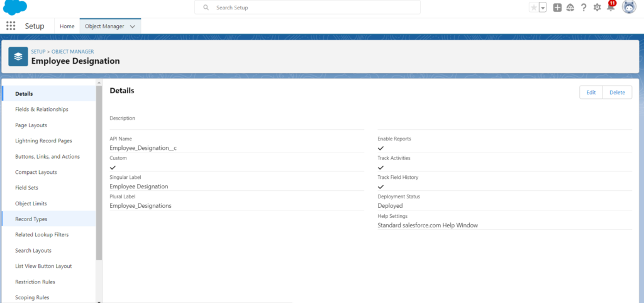This screenshot has height=303, width=644.
Task: Click the Enable Reports checkmark
Action: point(380,148)
